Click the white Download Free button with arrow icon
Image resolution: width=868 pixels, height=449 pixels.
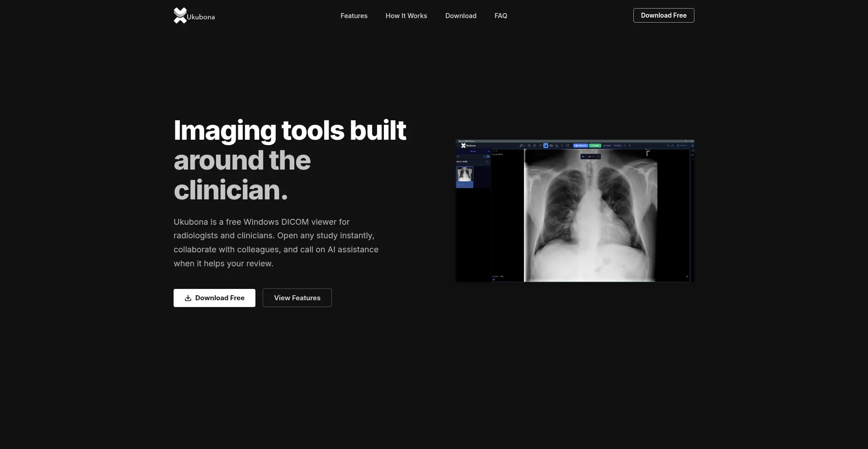click(x=214, y=298)
